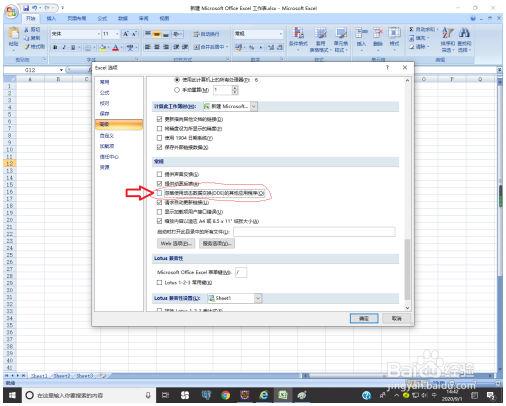Click the Cut scissors icon
The height and width of the screenshot is (406, 506).
(x=26, y=30)
